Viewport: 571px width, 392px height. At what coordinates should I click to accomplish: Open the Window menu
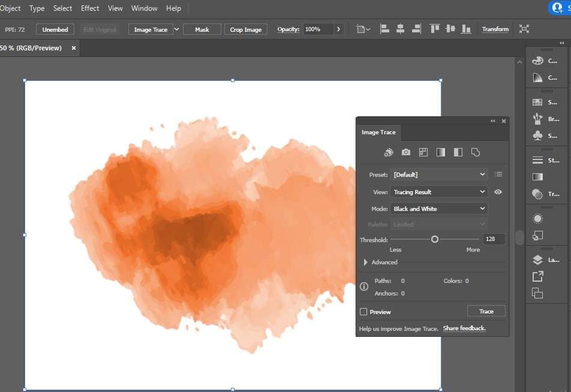144,8
